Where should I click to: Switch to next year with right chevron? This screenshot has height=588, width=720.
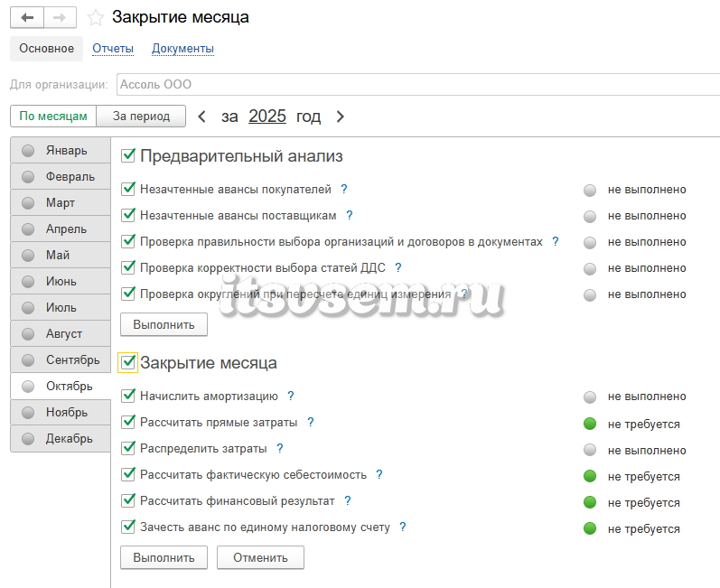(341, 117)
